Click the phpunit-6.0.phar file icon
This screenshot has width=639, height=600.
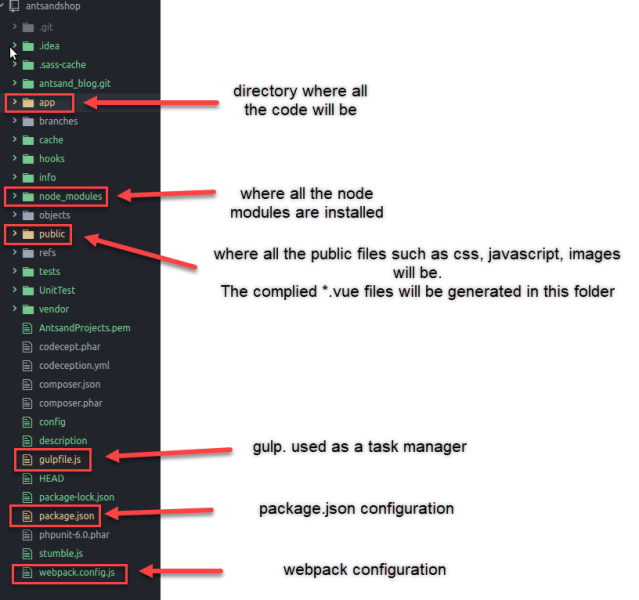point(27,535)
